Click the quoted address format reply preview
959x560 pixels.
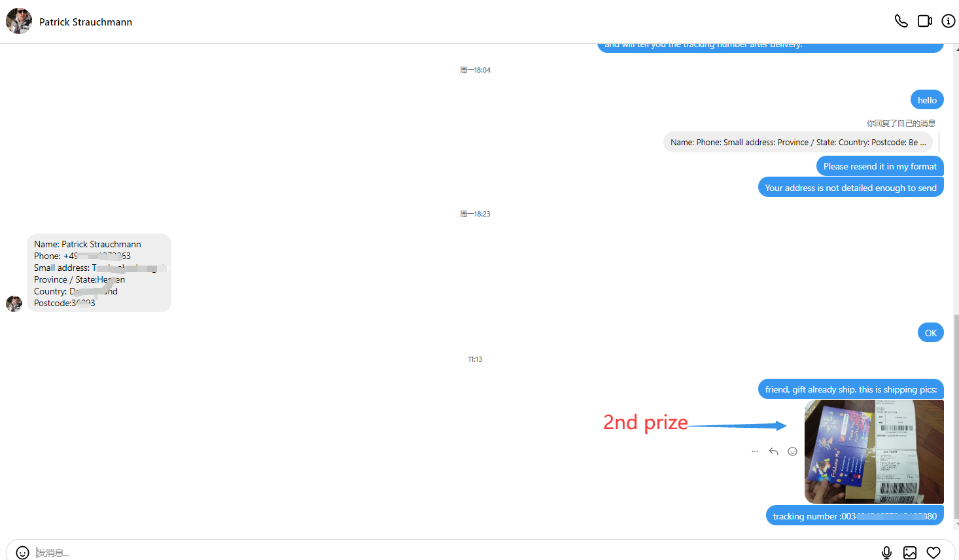tap(798, 142)
